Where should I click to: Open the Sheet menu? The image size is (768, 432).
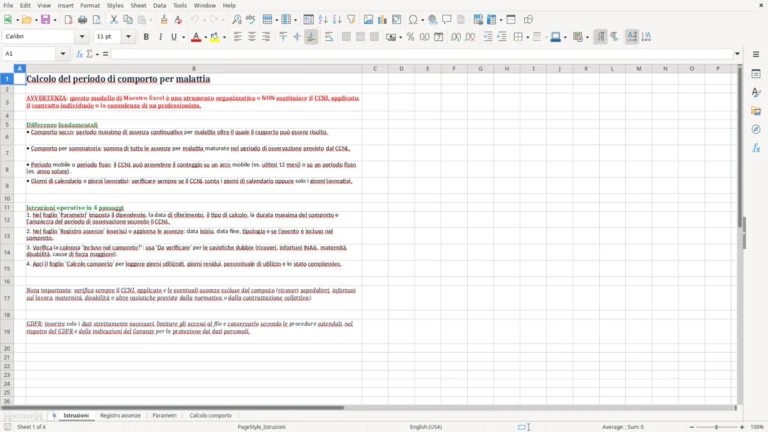138,5
